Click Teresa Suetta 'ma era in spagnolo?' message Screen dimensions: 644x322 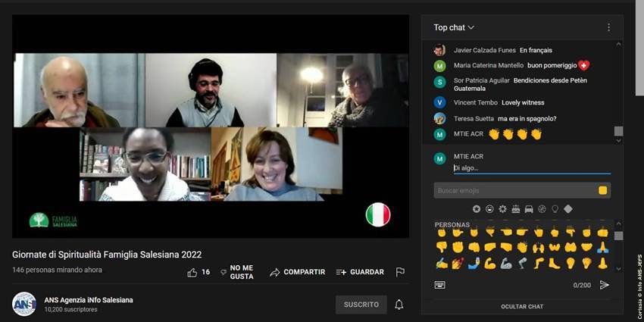pyautogui.click(x=527, y=119)
